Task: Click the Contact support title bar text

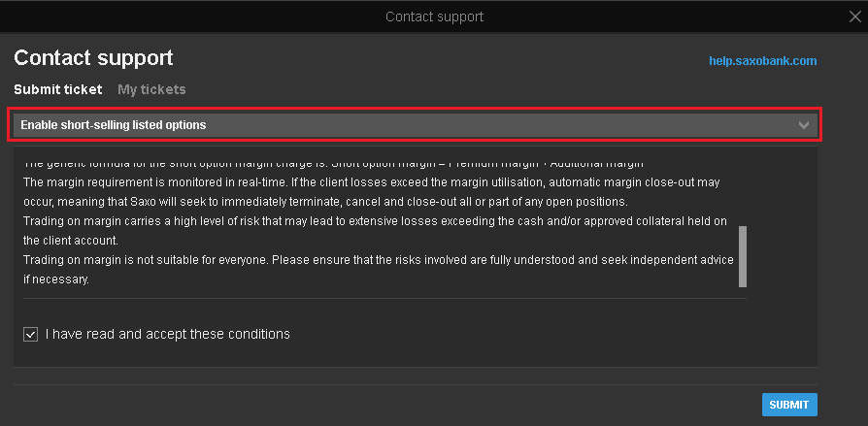Action: point(435,16)
